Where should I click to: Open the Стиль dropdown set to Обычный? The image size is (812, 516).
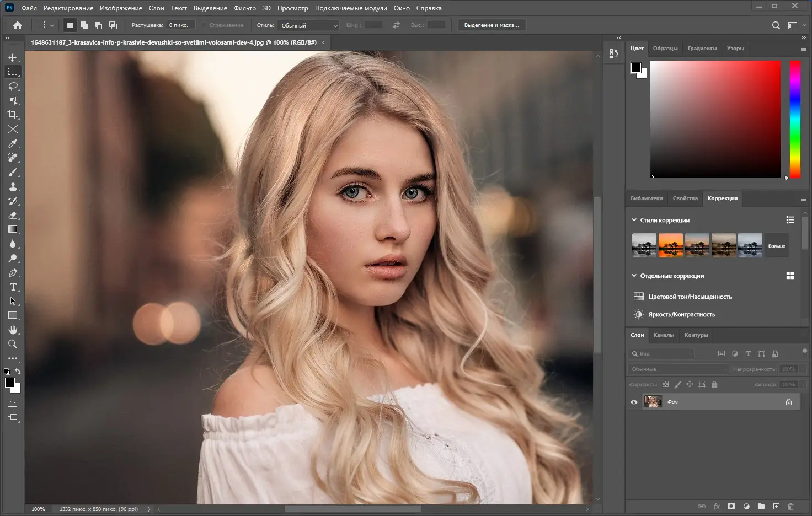coord(308,25)
